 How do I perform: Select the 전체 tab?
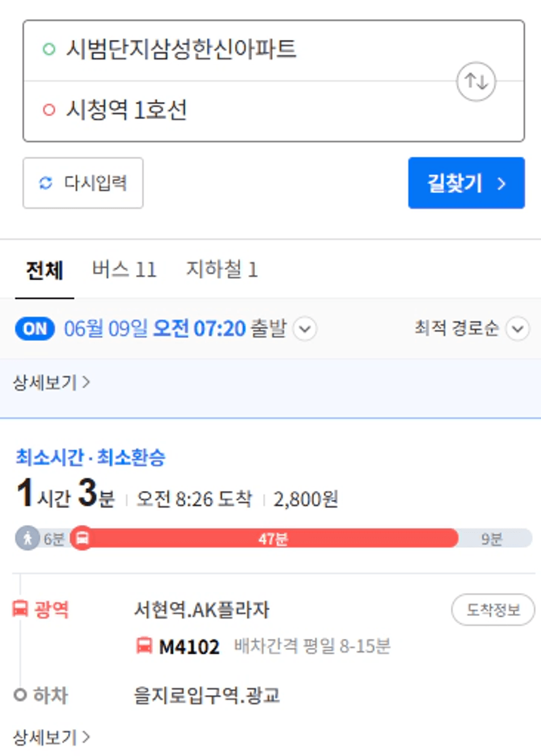(x=44, y=270)
